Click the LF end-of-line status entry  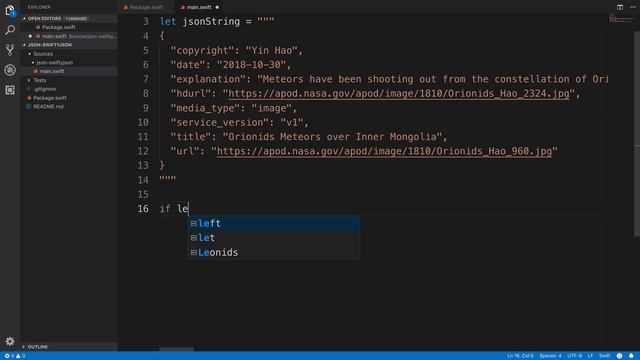click(x=590, y=356)
